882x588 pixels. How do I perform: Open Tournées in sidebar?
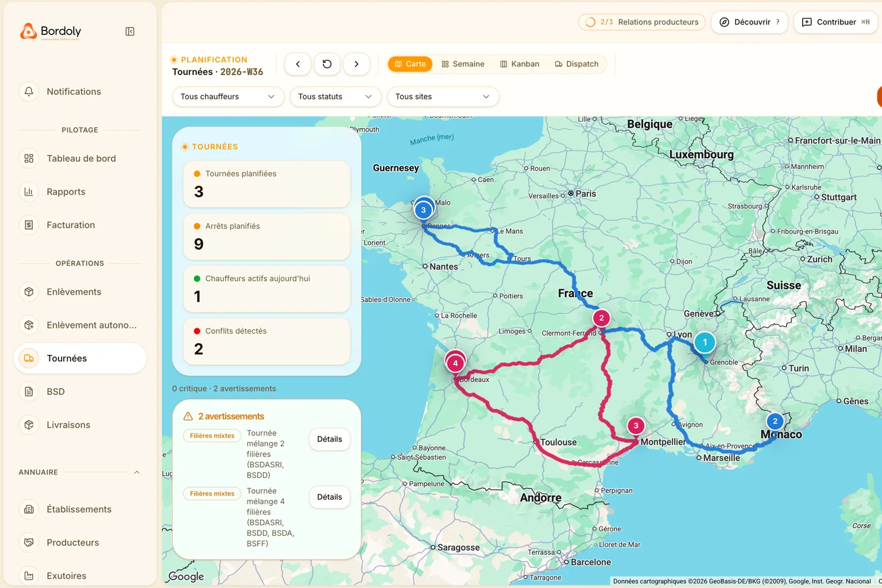[x=80, y=358]
